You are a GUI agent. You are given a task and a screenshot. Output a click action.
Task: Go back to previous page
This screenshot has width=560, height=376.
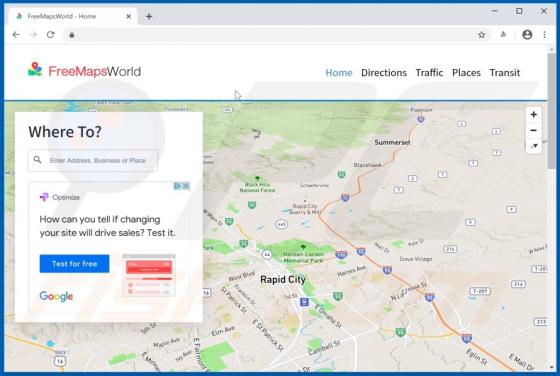tap(16, 35)
